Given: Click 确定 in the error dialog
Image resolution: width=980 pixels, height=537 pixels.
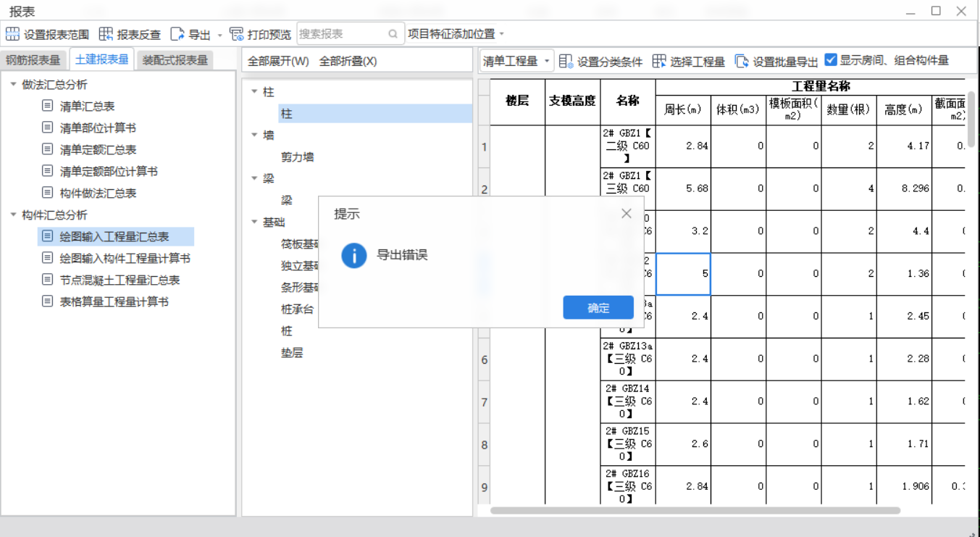Looking at the screenshot, I should [x=598, y=307].
